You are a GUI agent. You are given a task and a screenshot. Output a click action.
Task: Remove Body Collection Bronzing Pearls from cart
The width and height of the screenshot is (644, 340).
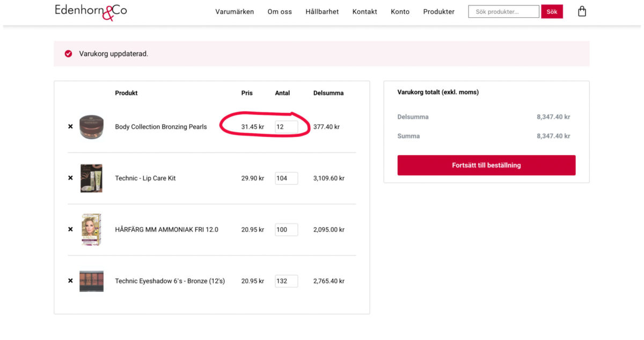(x=70, y=127)
